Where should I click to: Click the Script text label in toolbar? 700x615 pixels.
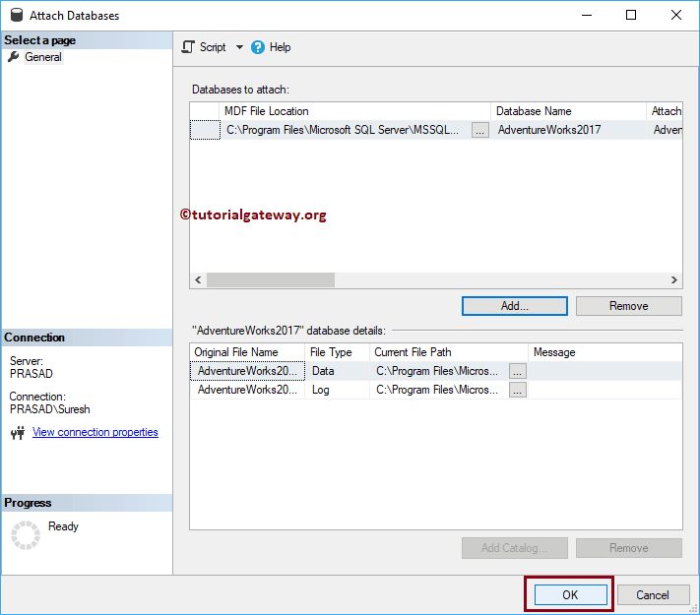213,47
